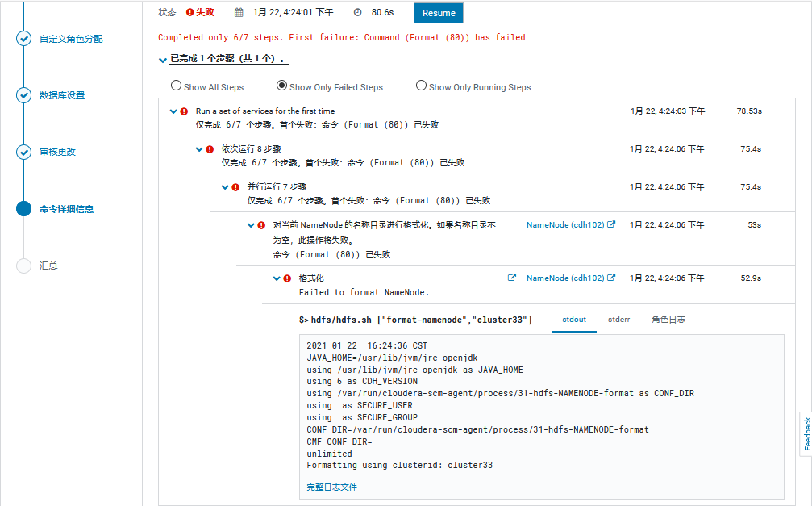Click the checkmark icon for 审核更改 step
Screen dimensions: 812x506
[x=23, y=151]
